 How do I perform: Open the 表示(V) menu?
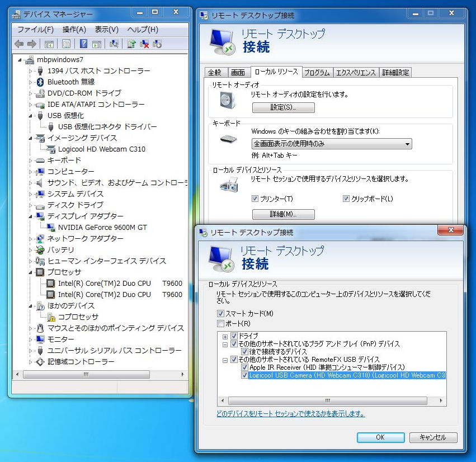106,30
